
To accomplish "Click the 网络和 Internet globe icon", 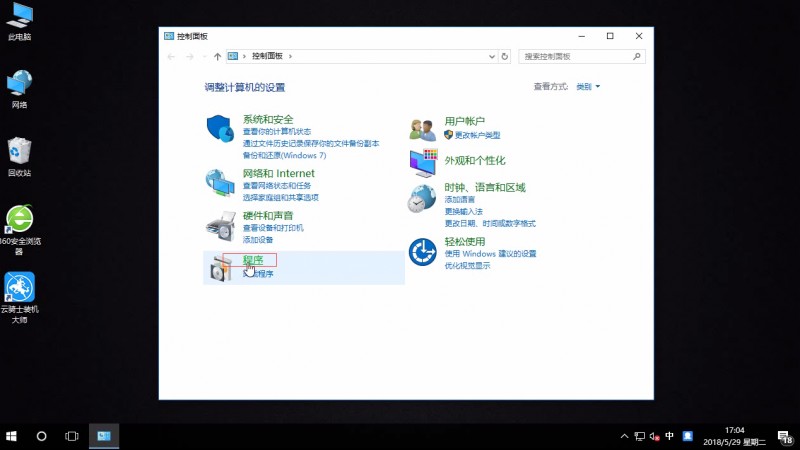I will 220,183.
